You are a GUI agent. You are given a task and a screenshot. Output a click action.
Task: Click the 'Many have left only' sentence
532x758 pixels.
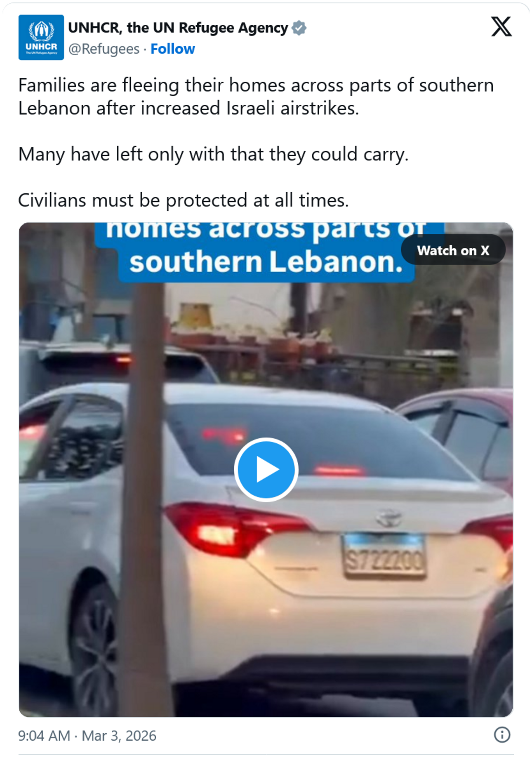pyautogui.click(x=213, y=155)
